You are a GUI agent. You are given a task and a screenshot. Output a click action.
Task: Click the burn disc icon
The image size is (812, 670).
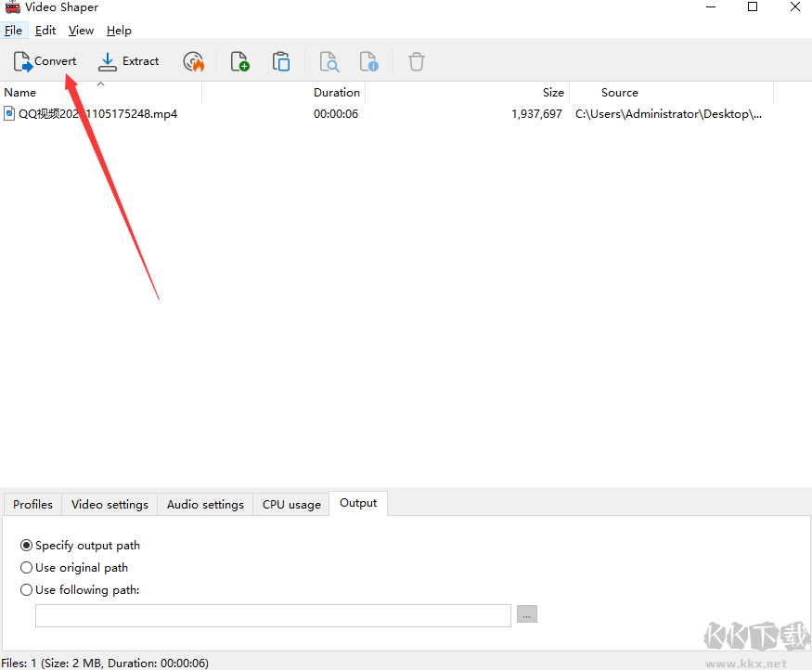[x=194, y=61]
